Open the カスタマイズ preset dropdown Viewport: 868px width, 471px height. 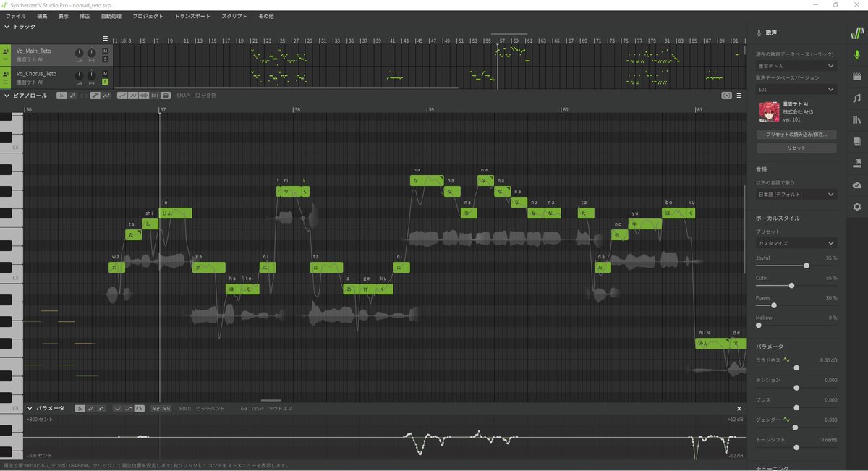pyautogui.click(x=796, y=243)
